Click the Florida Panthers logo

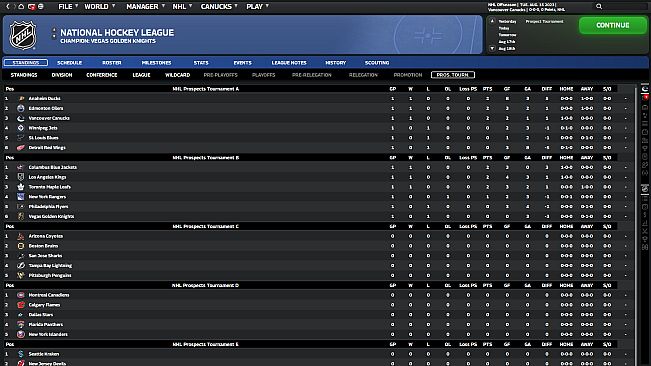[21, 325]
